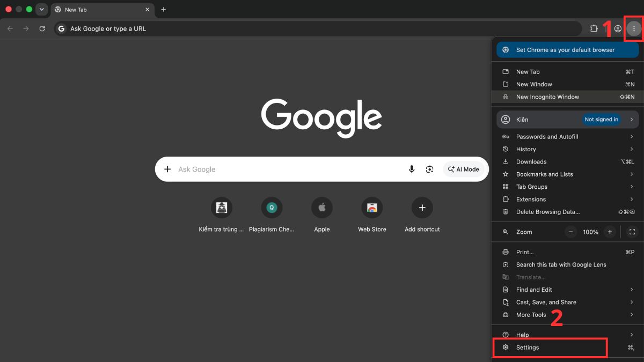Increase zoom with plus button

click(x=609, y=232)
